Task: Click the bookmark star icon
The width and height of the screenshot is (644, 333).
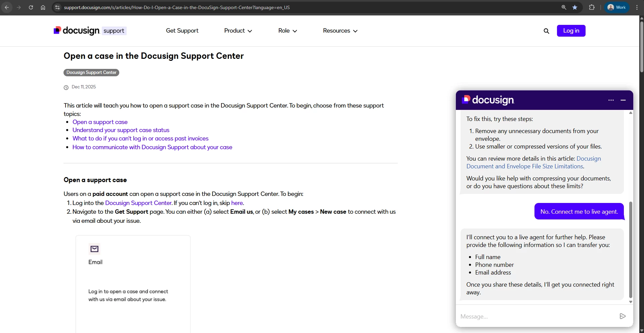Action: [x=575, y=7]
